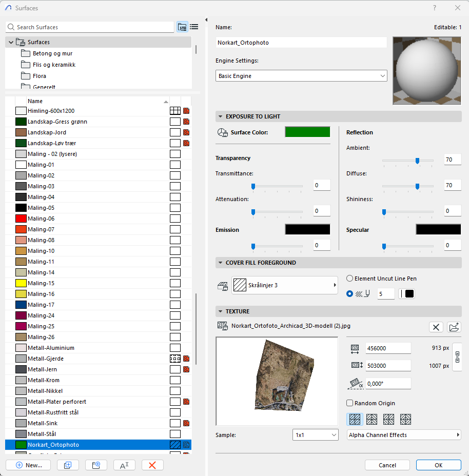Select Metall-Krom in the surface list
This screenshot has width=469, height=476.
click(44, 380)
